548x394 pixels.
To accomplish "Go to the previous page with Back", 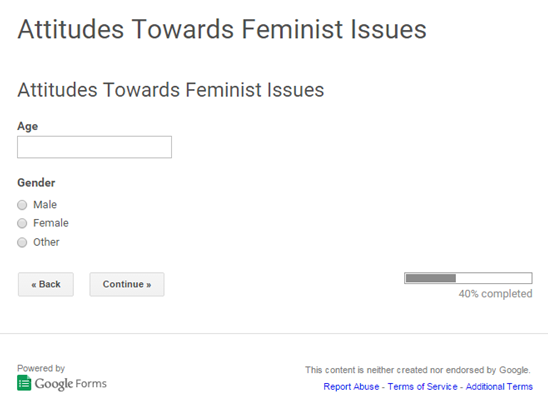I will [x=46, y=284].
